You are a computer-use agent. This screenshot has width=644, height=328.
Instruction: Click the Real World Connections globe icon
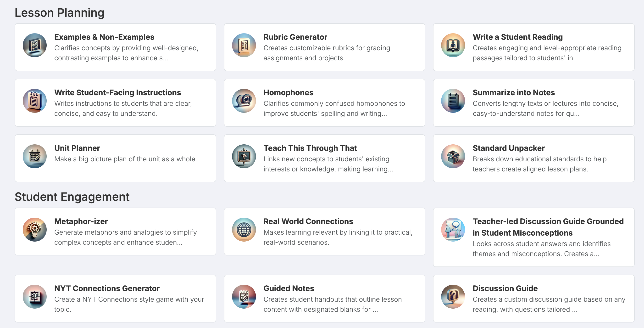(x=244, y=229)
